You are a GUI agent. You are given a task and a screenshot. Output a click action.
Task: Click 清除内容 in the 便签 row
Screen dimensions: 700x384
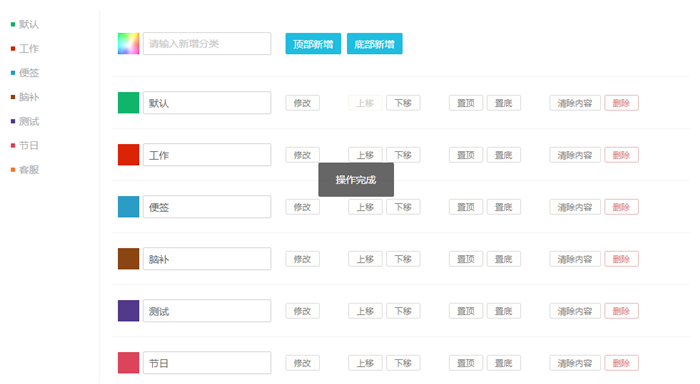click(575, 207)
